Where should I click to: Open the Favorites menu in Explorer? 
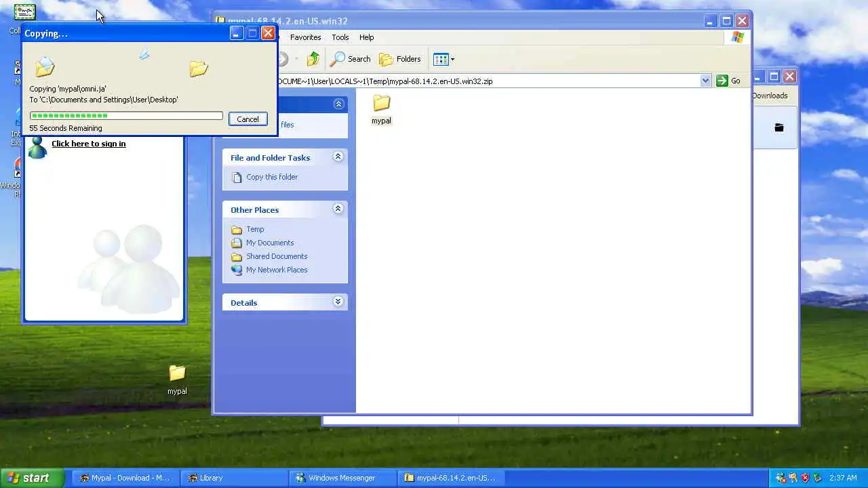[305, 37]
